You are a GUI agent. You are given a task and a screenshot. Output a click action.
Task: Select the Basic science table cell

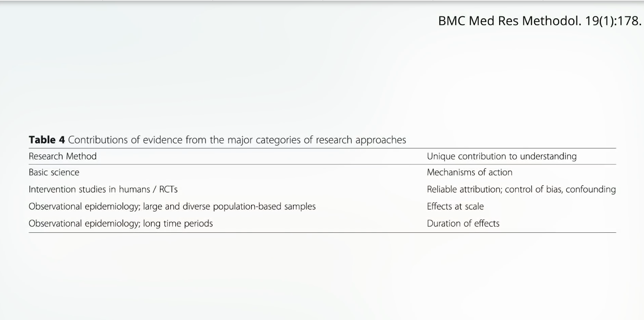[54, 172]
